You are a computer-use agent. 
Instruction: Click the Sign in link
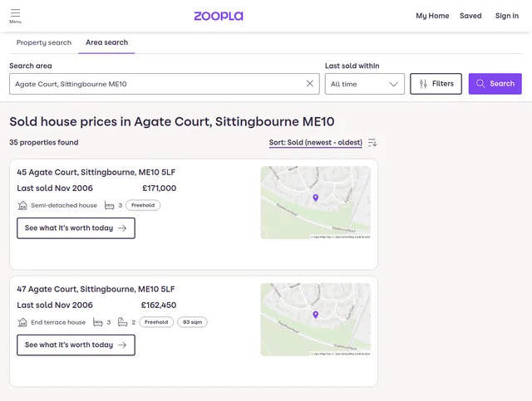[506, 16]
